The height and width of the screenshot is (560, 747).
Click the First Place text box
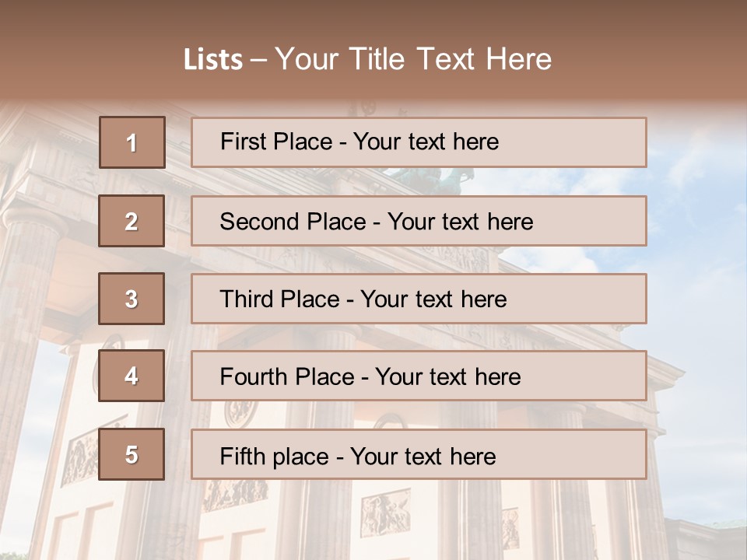(419, 142)
